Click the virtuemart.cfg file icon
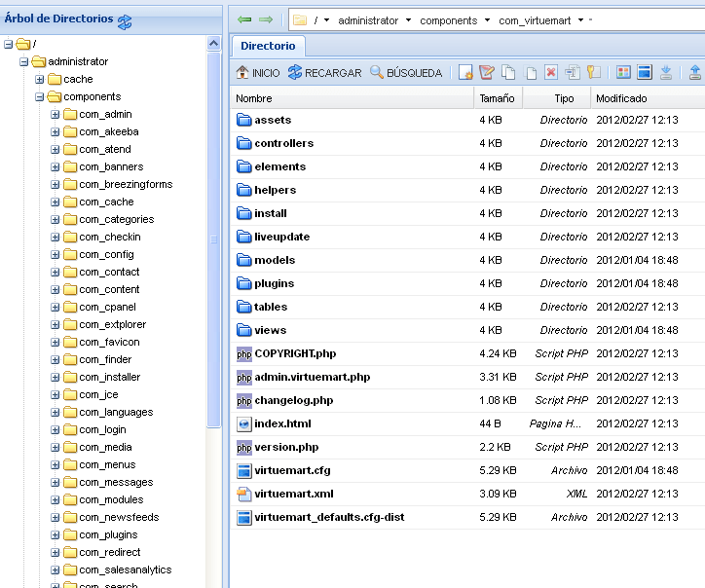Image resolution: width=705 pixels, height=588 pixels. tap(244, 470)
